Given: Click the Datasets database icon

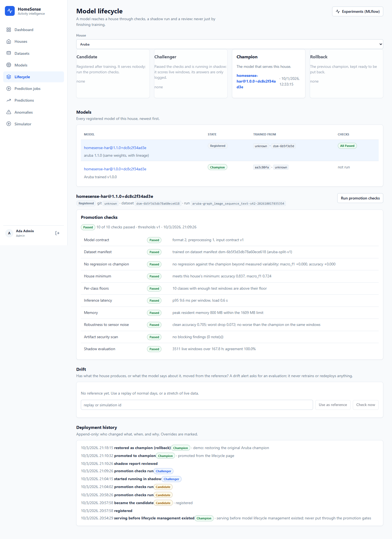Looking at the screenshot, I should tap(9, 53).
